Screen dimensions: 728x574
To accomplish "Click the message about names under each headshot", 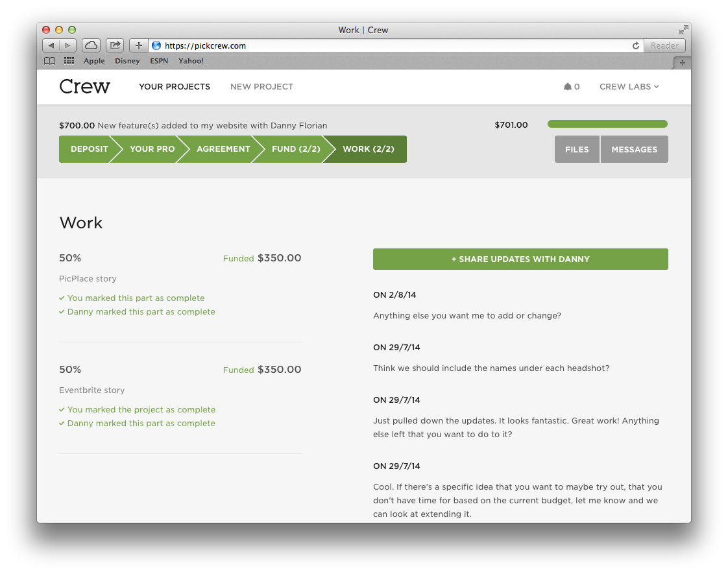I will 491,368.
